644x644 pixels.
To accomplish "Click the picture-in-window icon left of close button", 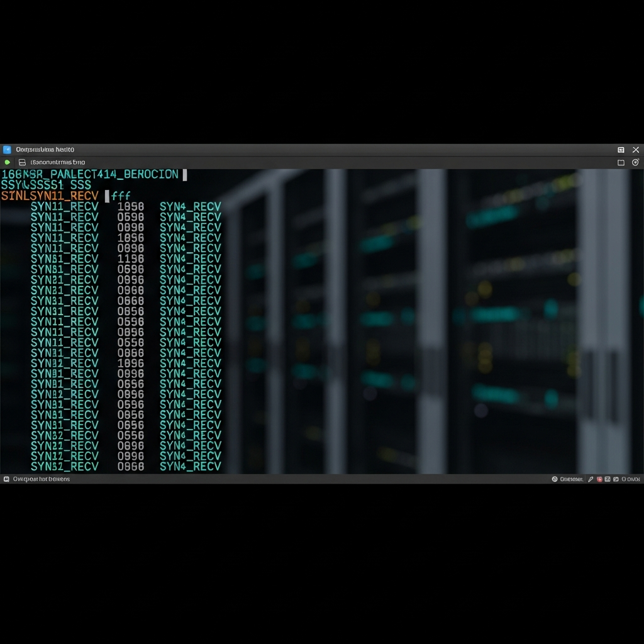I will coord(621,150).
